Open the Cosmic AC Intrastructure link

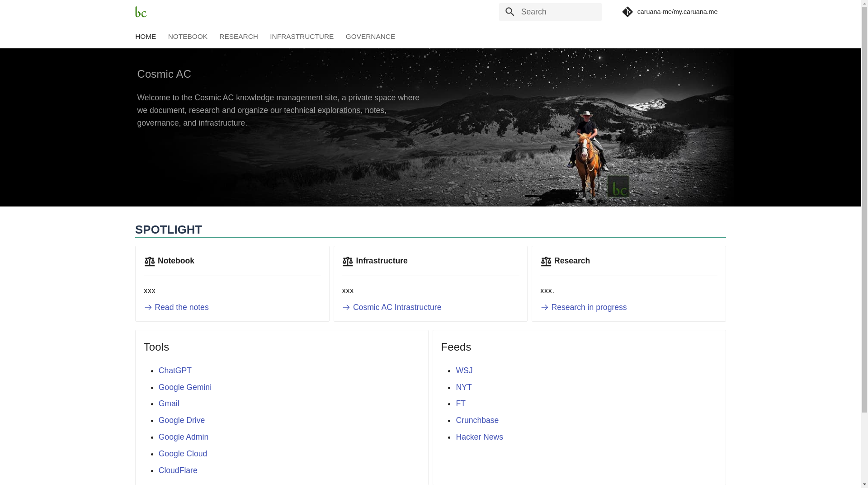pos(396,307)
